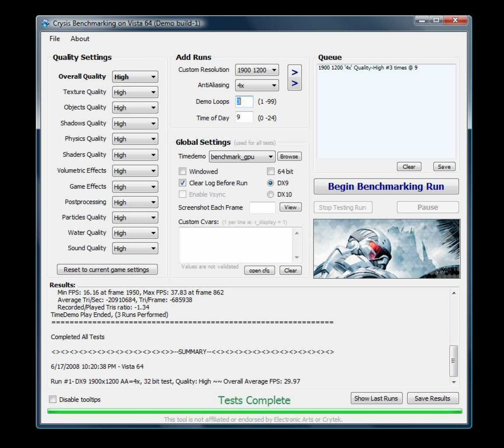Viewport: 504px width, 448px height.
Task: Save the Queue list
Action: click(444, 167)
